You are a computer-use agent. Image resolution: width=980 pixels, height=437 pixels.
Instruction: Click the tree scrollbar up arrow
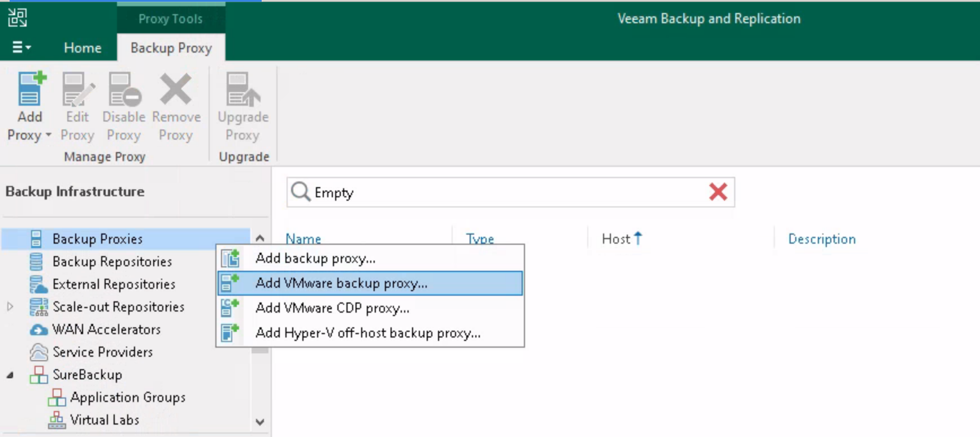(260, 238)
